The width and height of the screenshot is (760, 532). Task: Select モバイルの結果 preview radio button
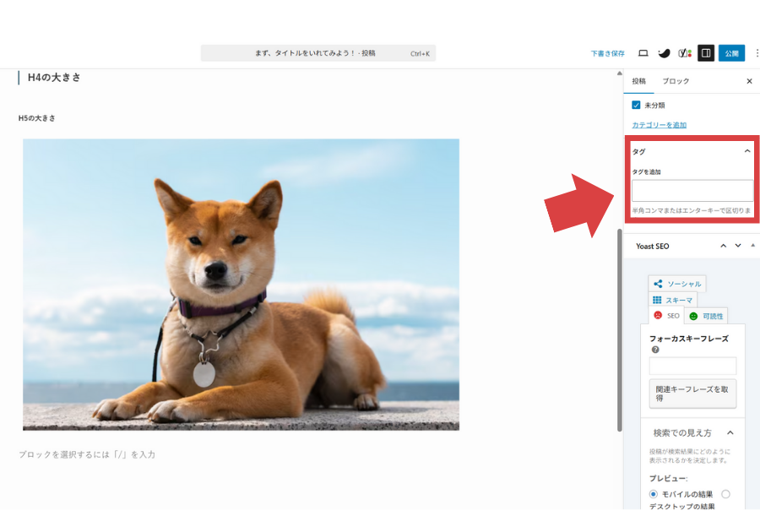tap(654, 494)
